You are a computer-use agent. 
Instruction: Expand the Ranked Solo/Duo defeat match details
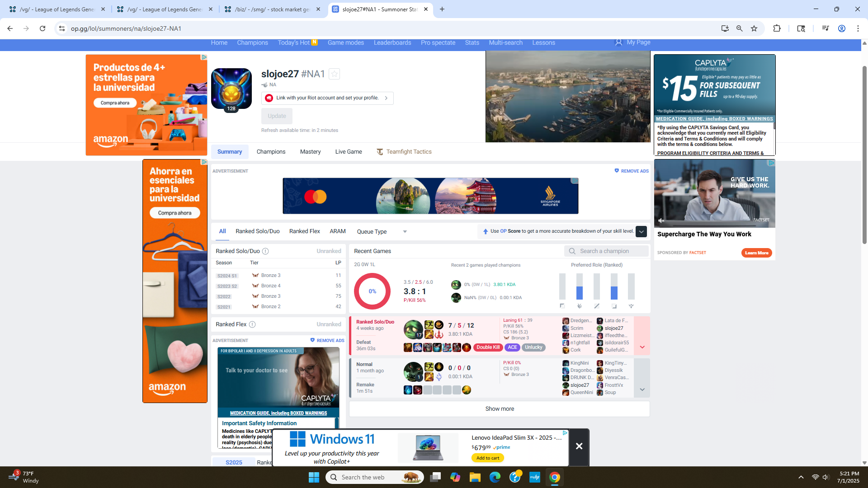pyautogui.click(x=642, y=335)
